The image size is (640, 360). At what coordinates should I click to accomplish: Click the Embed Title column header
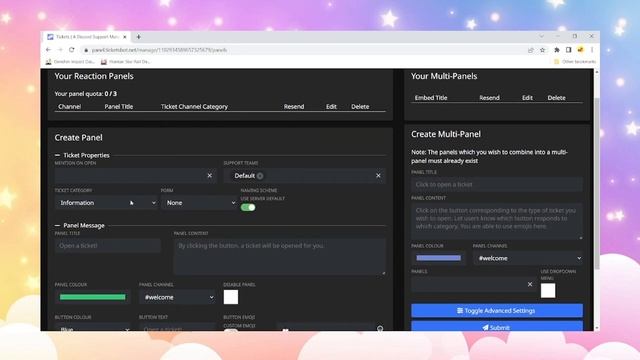[x=431, y=98]
